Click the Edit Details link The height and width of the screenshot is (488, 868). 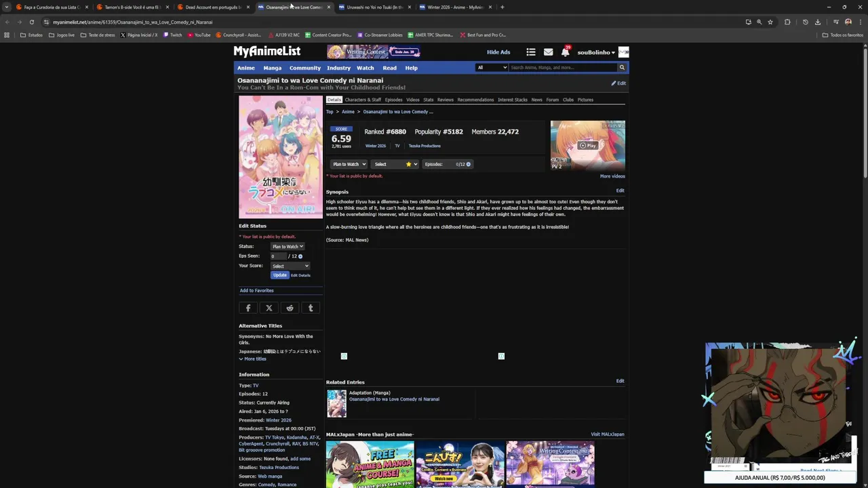click(x=300, y=275)
